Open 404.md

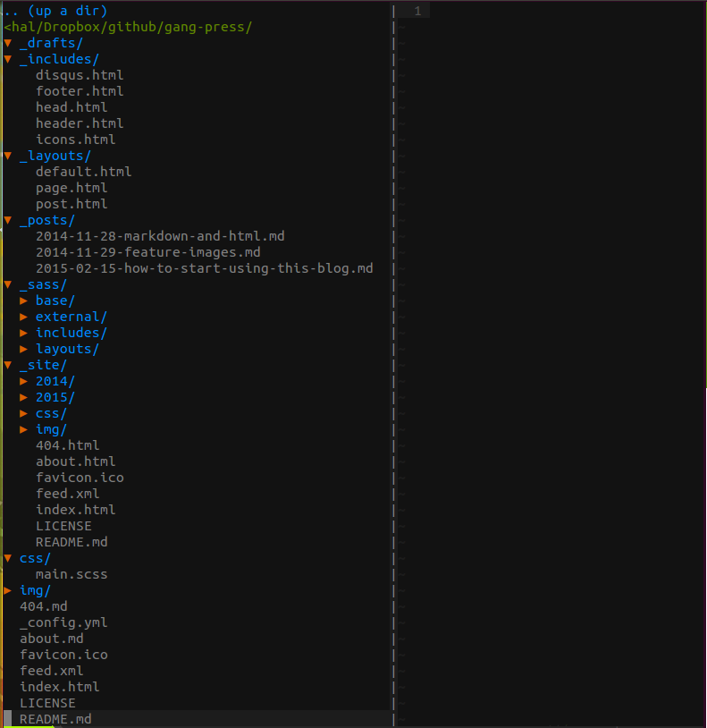[x=44, y=606]
